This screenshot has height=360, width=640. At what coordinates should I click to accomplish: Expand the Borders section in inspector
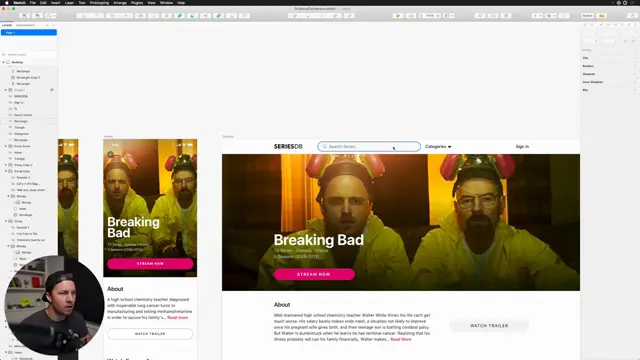point(610,66)
